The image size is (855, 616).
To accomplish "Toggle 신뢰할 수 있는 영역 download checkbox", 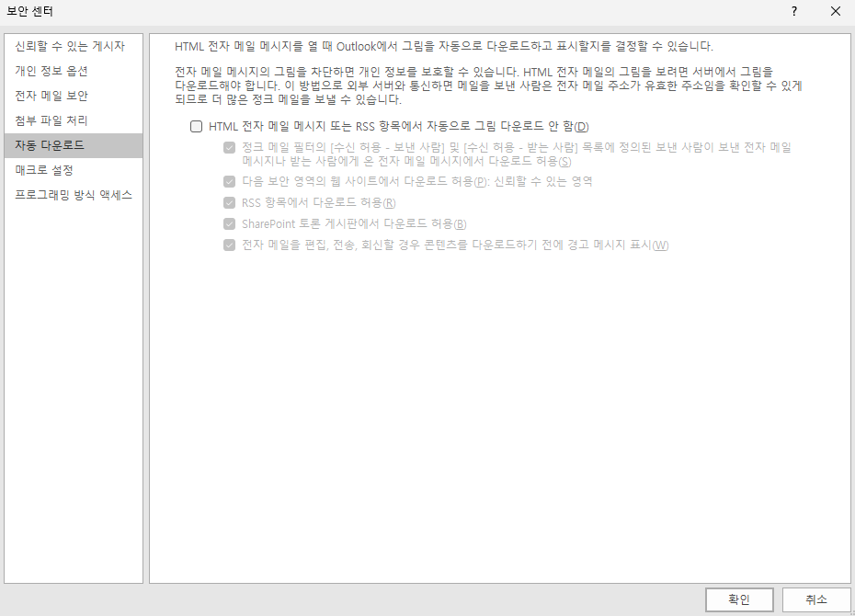I will [230, 181].
